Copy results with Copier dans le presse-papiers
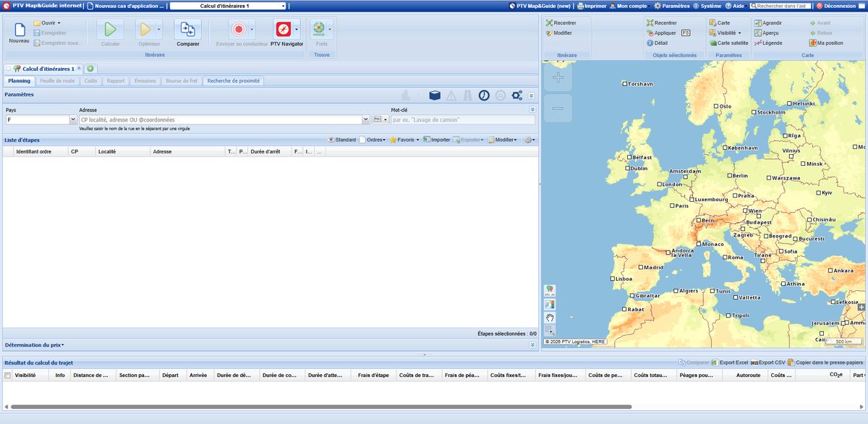The height and width of the screenshot is (424, 868). (x=825, y=362)
